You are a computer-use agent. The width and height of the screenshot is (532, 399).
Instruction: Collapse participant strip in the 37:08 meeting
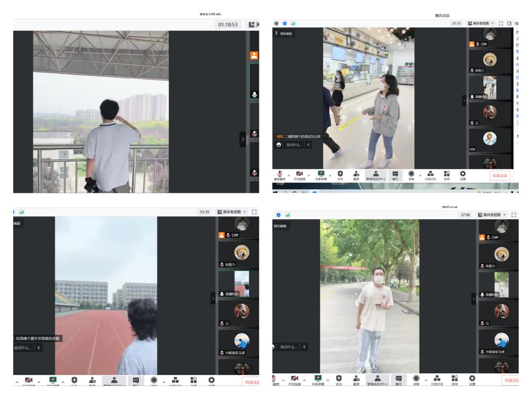tap(473, 299)
